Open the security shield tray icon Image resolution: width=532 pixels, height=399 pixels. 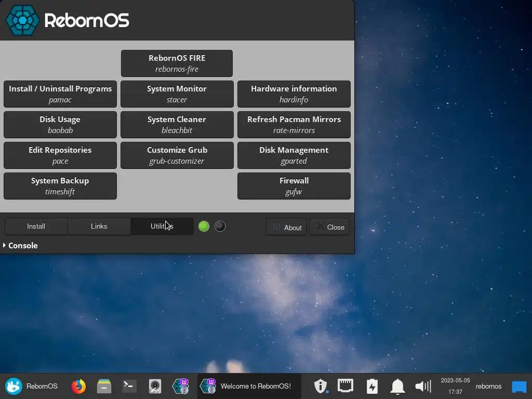(321, 386)
